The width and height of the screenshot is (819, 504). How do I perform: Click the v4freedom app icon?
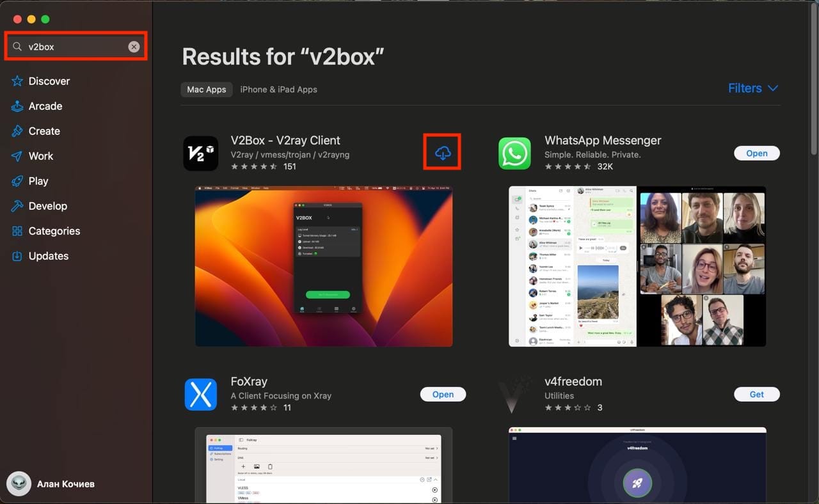pyautogui.click(x=515, y=394)
